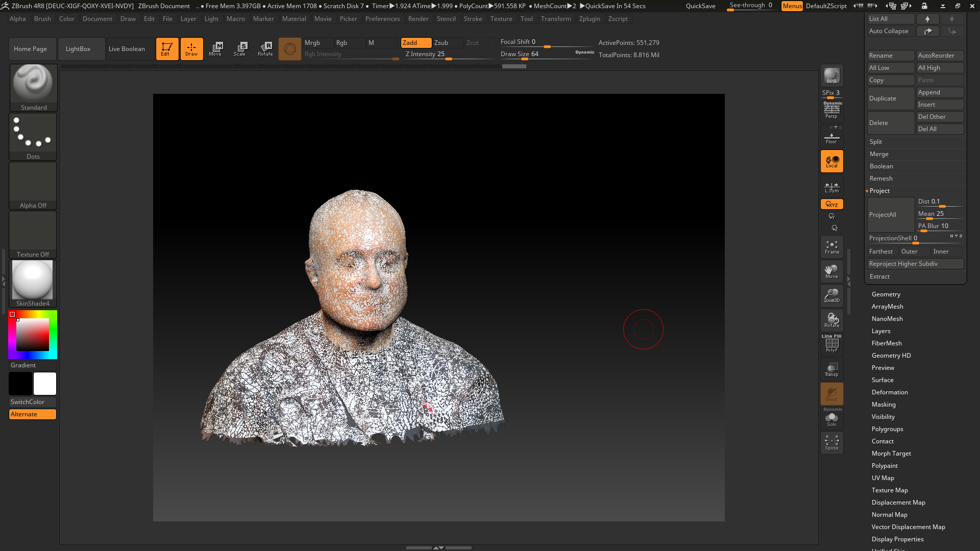Click the Gizmo 3D circular icon
This screenshot has height=551, width=980.
(290, 49)
